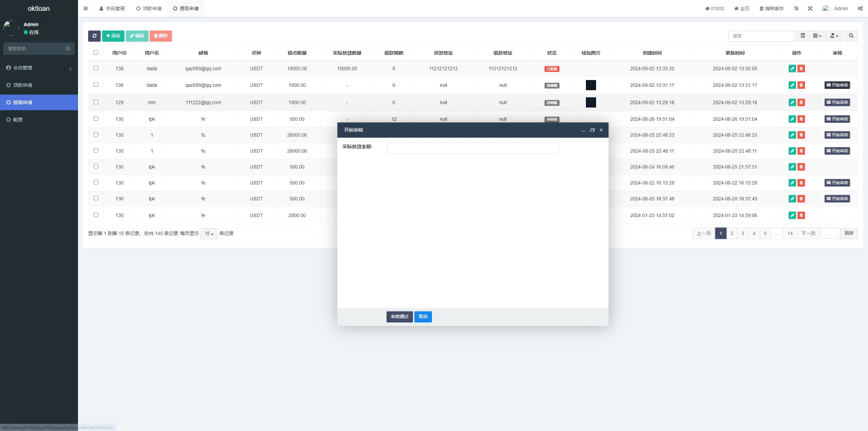This screenshot has height=431, width=868.
Task: Click the refresh icon button above the table
Action: pyautogui.click(x=94, y=36)
